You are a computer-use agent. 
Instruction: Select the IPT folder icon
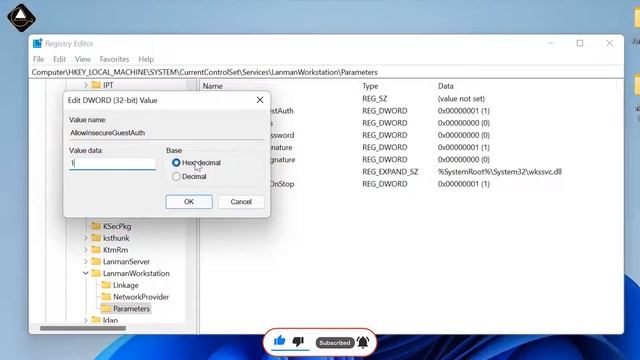(x=96, y=85)
